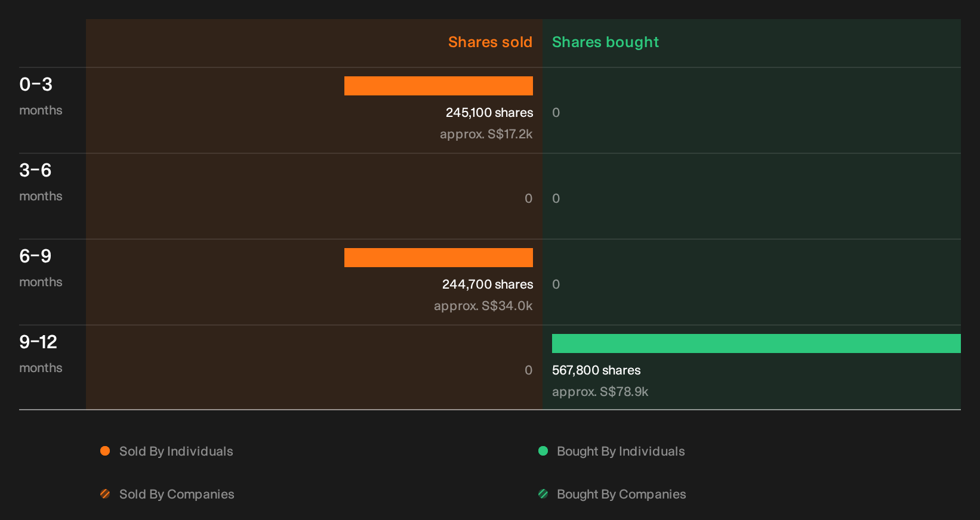Click the shares sold zero in 9-12 months row
Viewport: 980px width, 520px height.
pyautogui.click(x=528, y=370)
